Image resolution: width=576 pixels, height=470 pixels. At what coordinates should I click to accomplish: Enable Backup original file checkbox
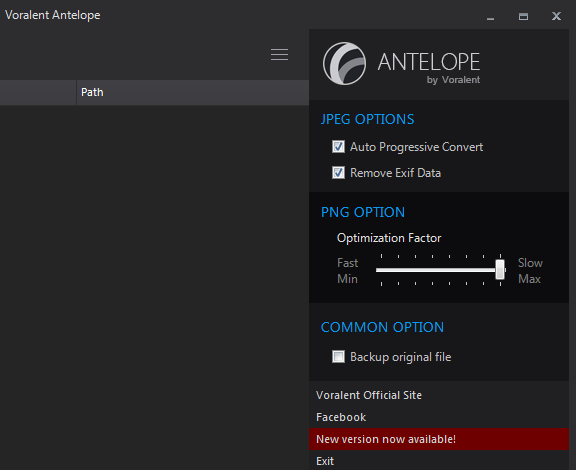pos(338,356)
